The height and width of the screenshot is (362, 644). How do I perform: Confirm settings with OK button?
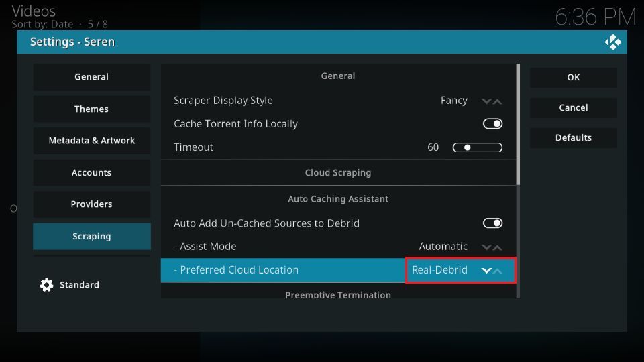574,77
